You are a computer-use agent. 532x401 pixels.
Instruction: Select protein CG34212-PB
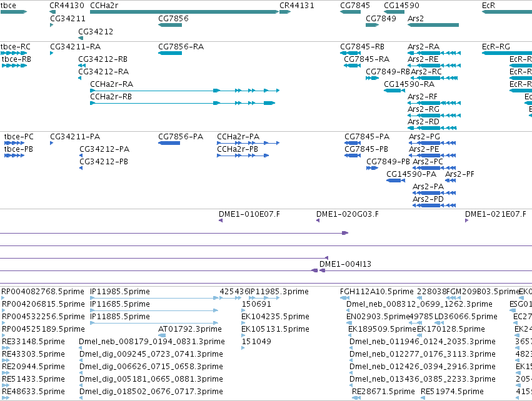(104, 162)
